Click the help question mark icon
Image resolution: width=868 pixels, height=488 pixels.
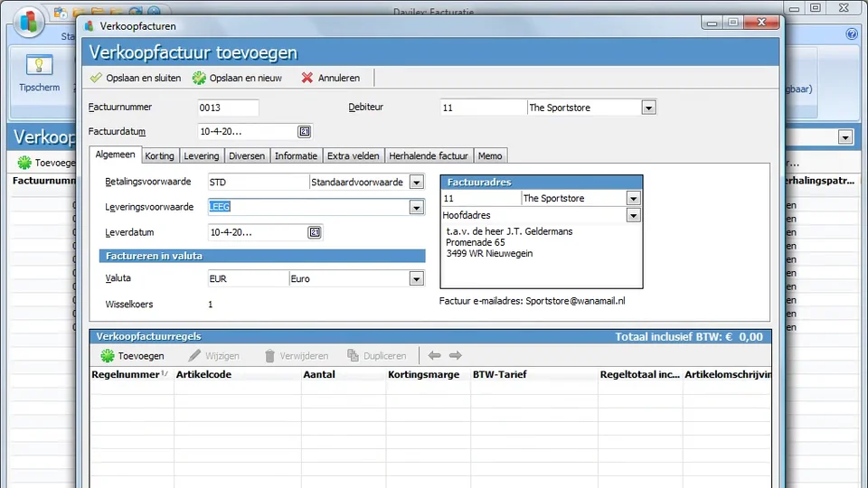click(852, 34)
